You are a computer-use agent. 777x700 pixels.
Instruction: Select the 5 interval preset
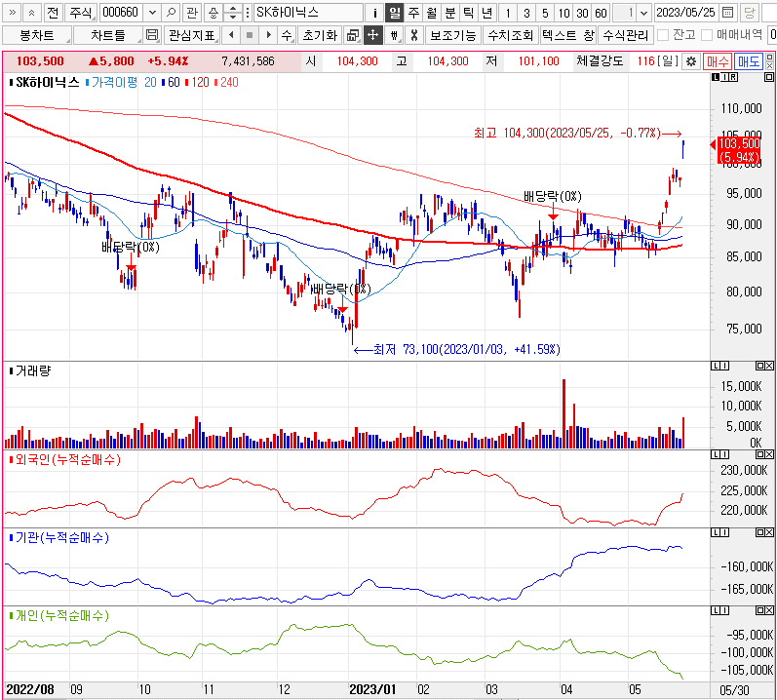pyautogui.click(x=545, y=13)
